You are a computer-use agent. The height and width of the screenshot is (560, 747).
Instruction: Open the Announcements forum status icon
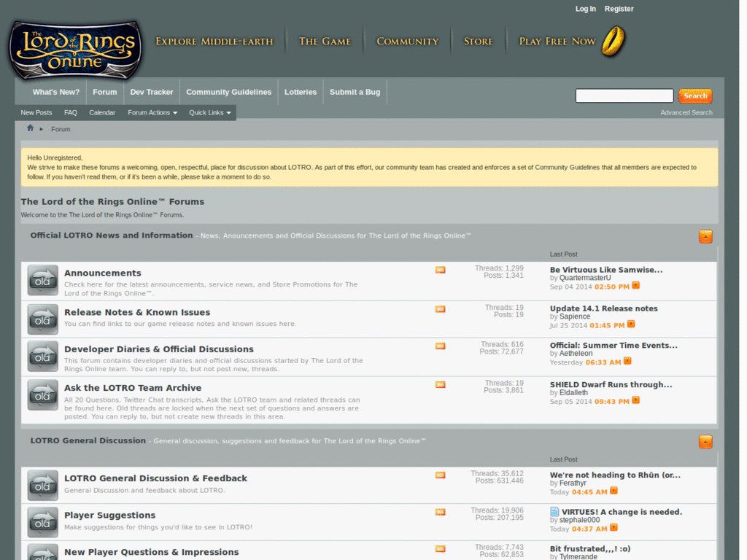coord(42,281)
